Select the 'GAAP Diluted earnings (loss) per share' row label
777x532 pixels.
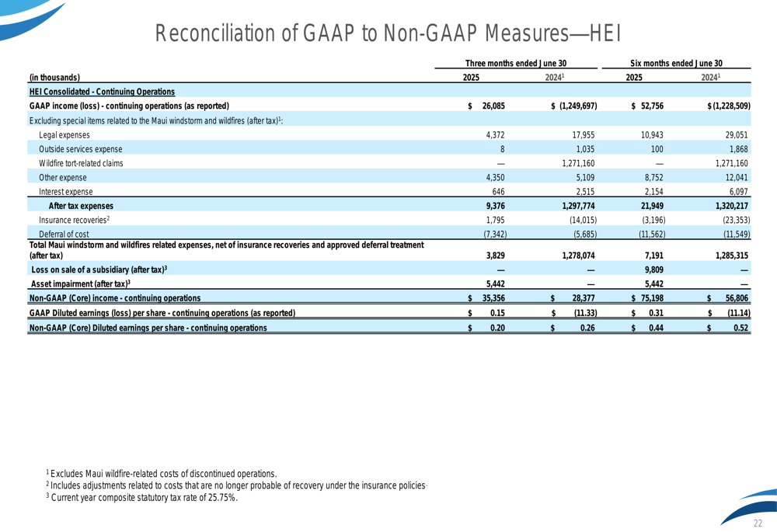[x=162, y=313]
